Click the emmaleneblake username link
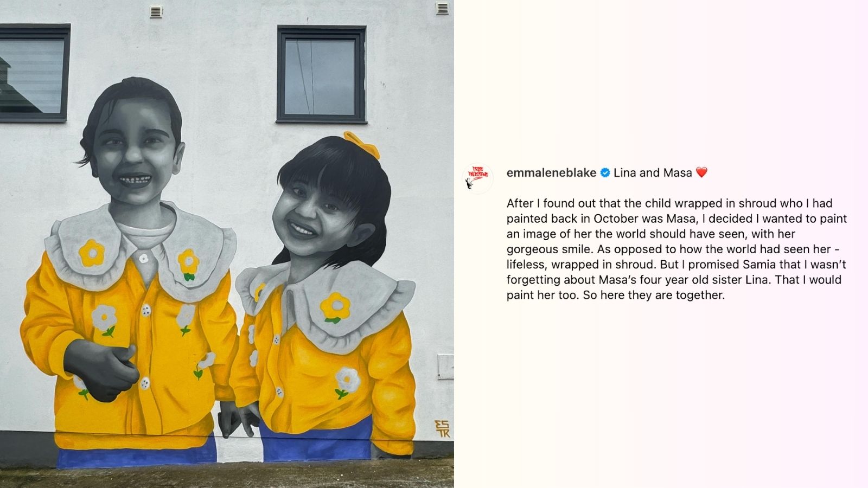Screen dimensions: 868x488 (x=551, y=172)
